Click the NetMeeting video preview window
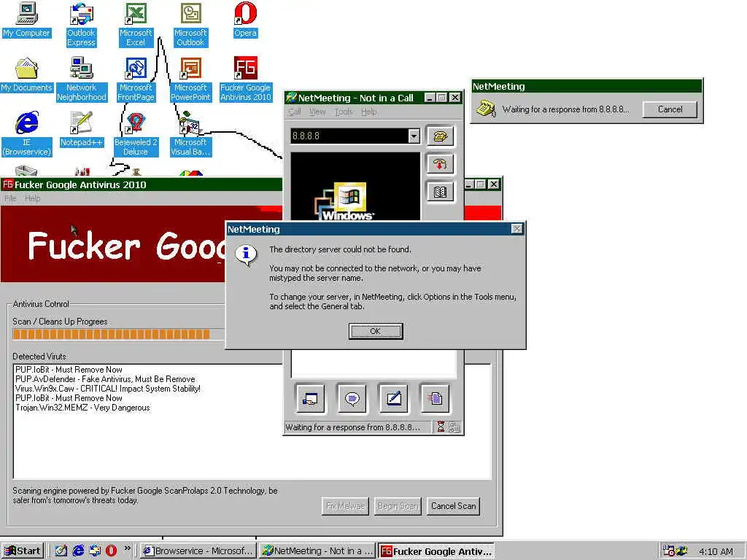747x560 pixels. coord(355,186)
